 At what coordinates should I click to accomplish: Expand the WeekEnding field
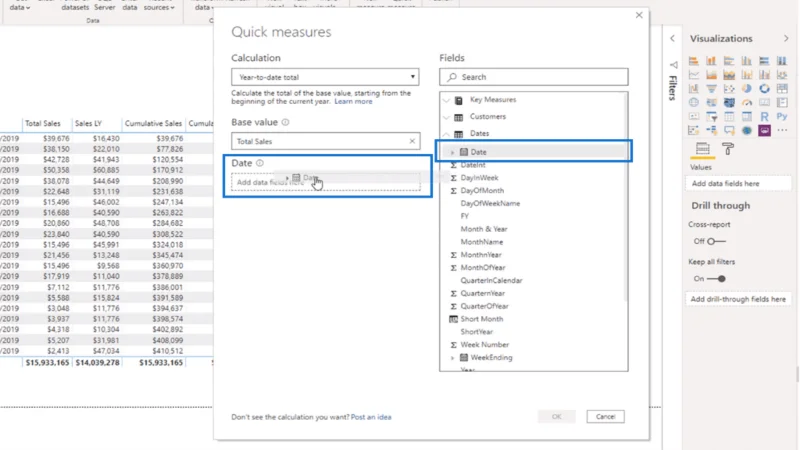[452, 358]
